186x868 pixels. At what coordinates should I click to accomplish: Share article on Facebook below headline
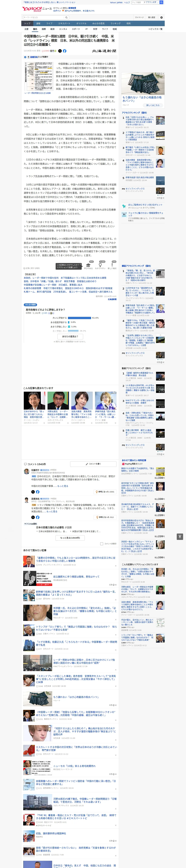[64, 51]
